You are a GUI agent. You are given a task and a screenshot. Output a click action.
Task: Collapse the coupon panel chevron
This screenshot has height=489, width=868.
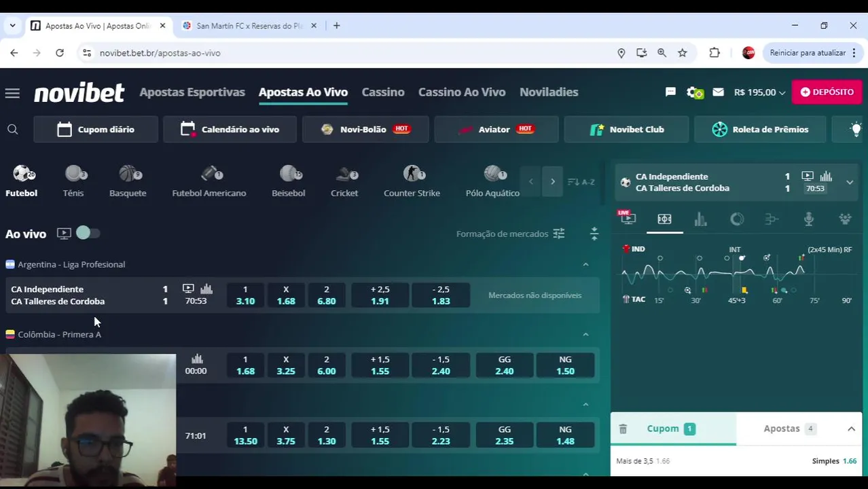point(851,429)
